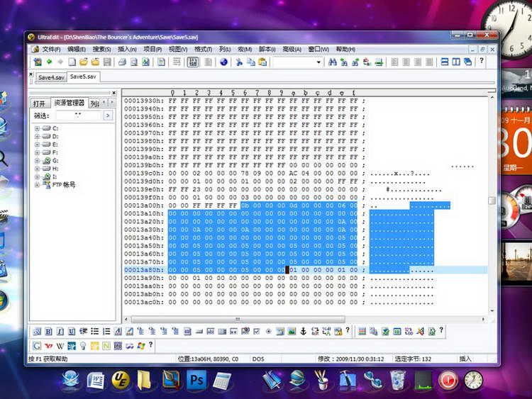Click the Cut scissors icon
This screenshot has width=532, height=399.
[x=239, y=62]
